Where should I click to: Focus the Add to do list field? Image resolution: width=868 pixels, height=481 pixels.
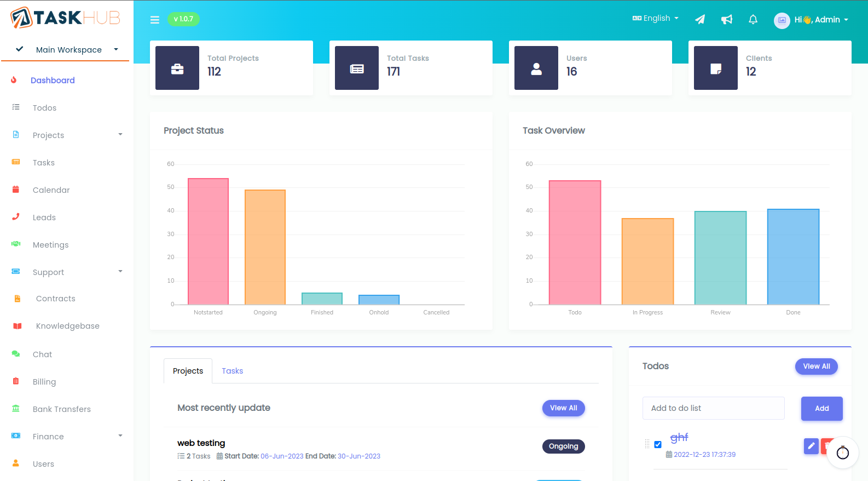pyautogui.click(x=714, y=408)
